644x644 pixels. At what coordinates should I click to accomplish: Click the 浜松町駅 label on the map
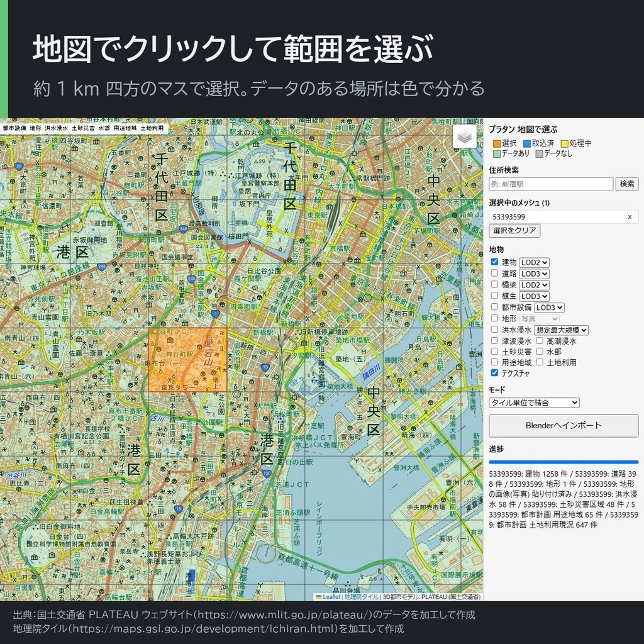tap(286, 414)
